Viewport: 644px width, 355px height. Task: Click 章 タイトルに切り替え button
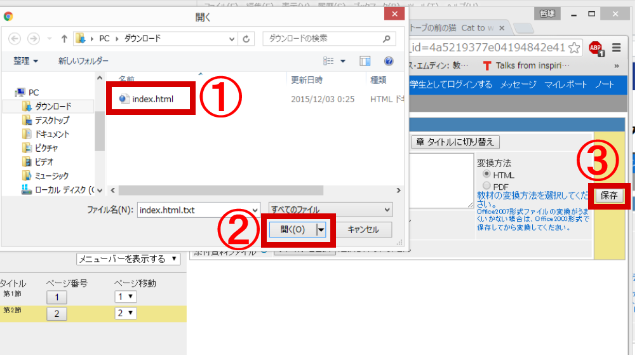(455, 142)
